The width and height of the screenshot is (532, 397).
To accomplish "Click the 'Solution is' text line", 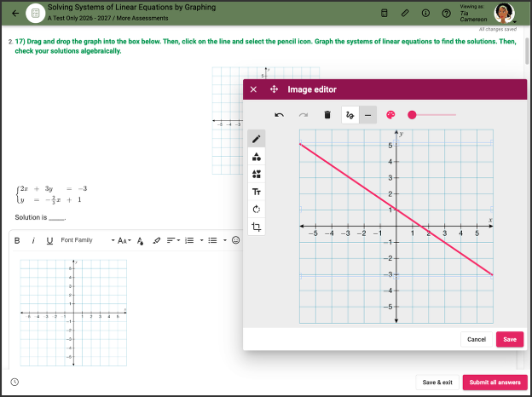I will point(40,217).
